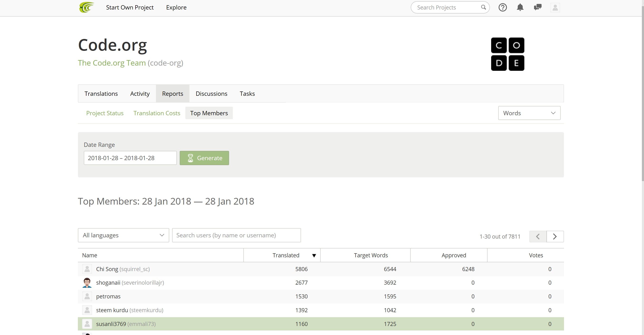644x335 pixels.
Task: Click the Explore menu link
Action: [x=176, y=8]
